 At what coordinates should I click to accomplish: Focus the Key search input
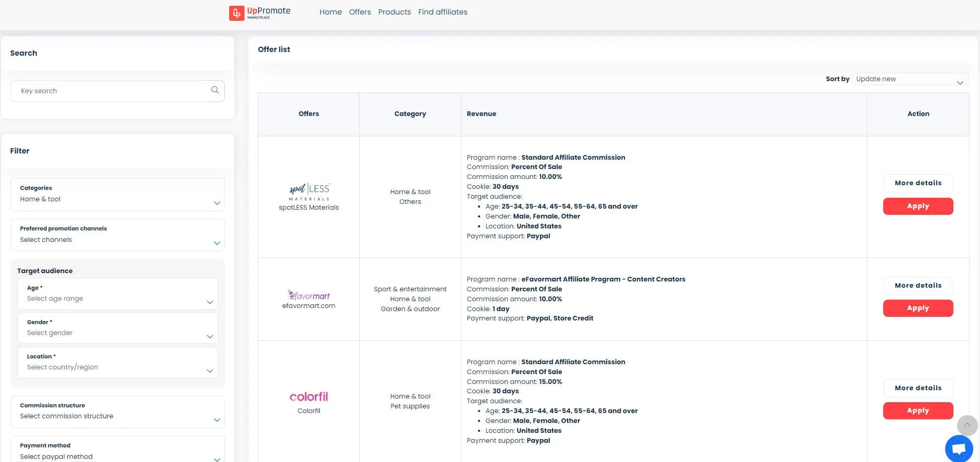pyautogui.click(x=118, y=91)
